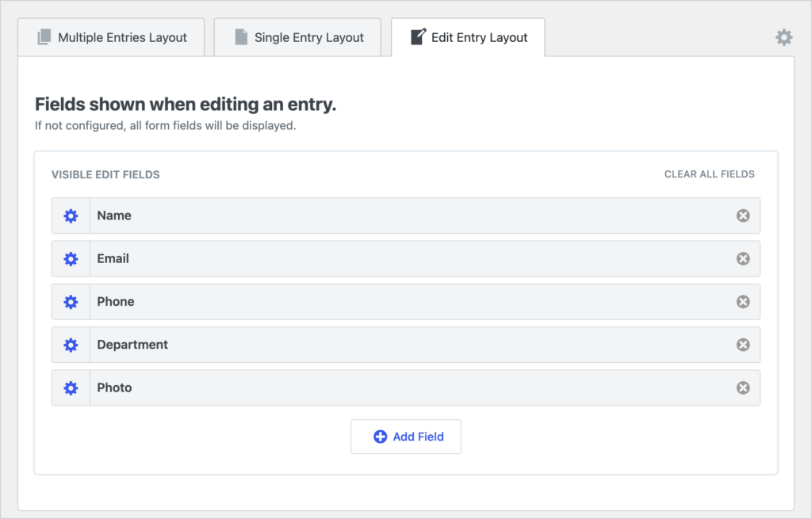Click the gray gear icon beside tabs
This screenshot has height=519, width=812.
783,37
